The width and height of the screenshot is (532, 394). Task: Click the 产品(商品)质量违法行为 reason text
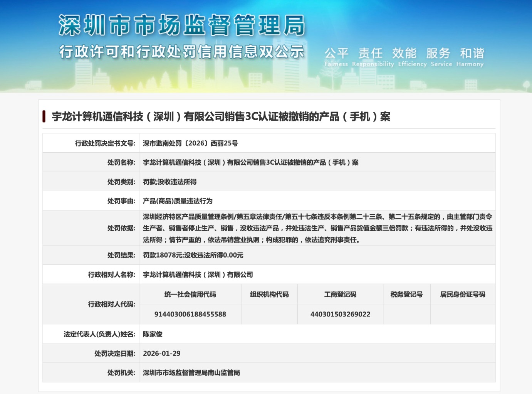pos(178,201)
